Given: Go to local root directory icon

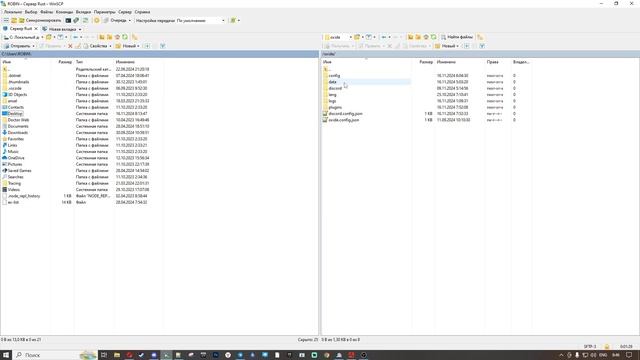Looking at the screenshot, I should tap(109, 37).
